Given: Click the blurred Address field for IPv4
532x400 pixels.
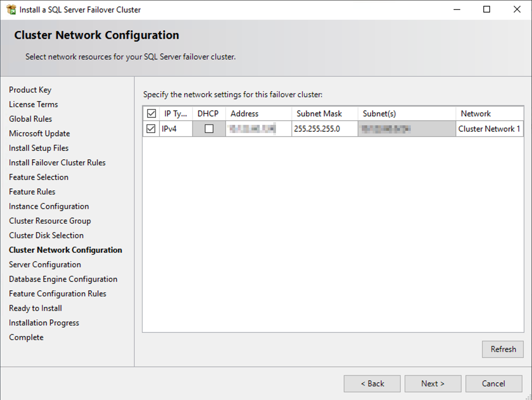Looking at the screenshot, I should coord(259,129).
